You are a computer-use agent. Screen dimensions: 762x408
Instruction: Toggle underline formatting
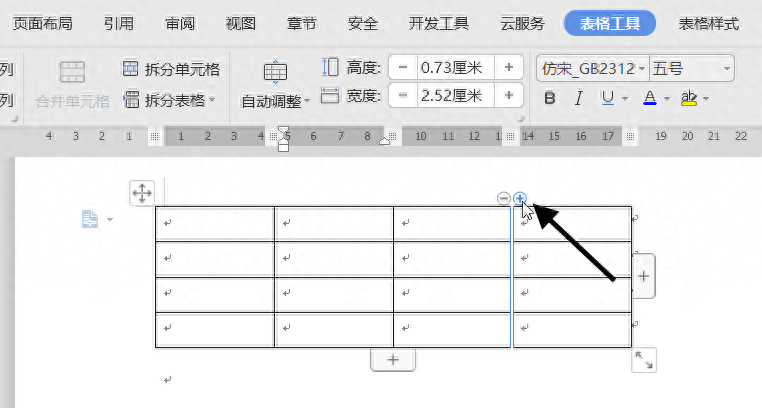point(607,98)
